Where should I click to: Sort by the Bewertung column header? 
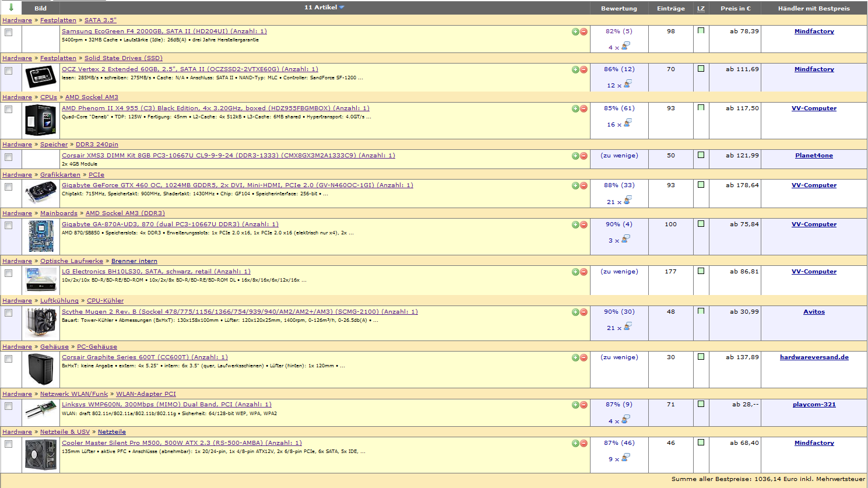[x=619, y=9]
